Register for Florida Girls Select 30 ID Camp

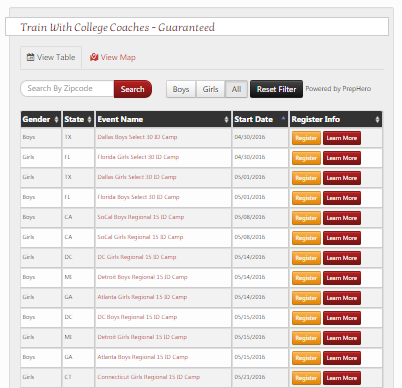pos(306,158)
